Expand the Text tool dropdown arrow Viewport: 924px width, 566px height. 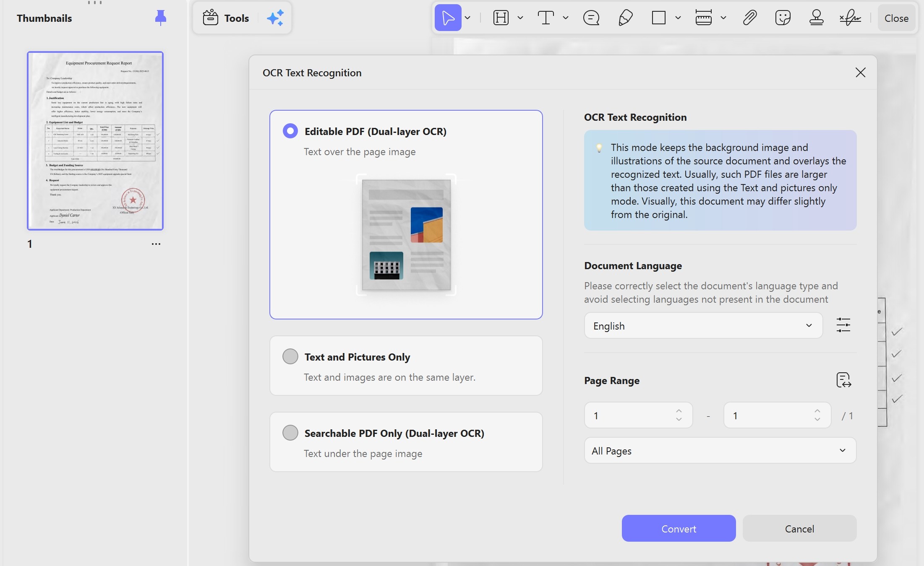pyautogui.click(x=566, y=18)
